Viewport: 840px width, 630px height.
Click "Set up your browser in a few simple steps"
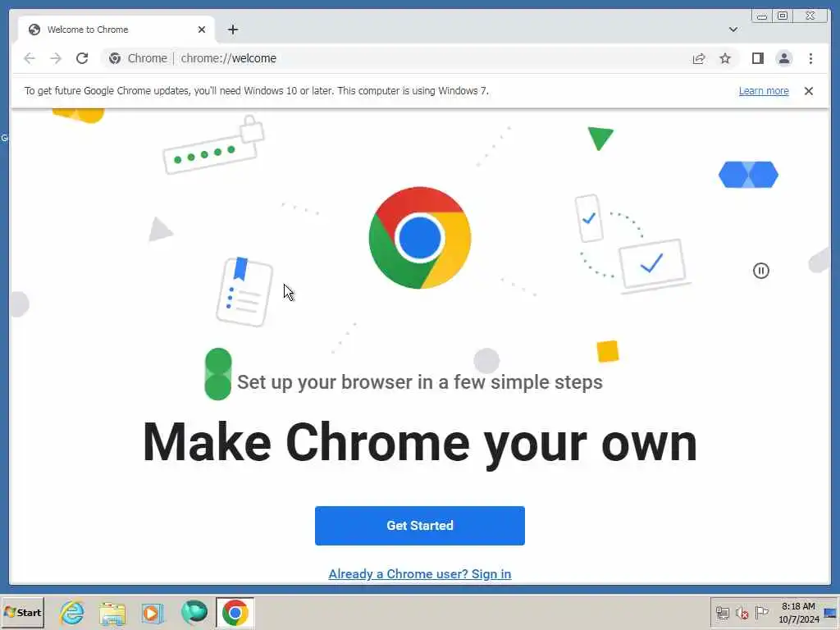pyautogui.click(x=419, y=382)
